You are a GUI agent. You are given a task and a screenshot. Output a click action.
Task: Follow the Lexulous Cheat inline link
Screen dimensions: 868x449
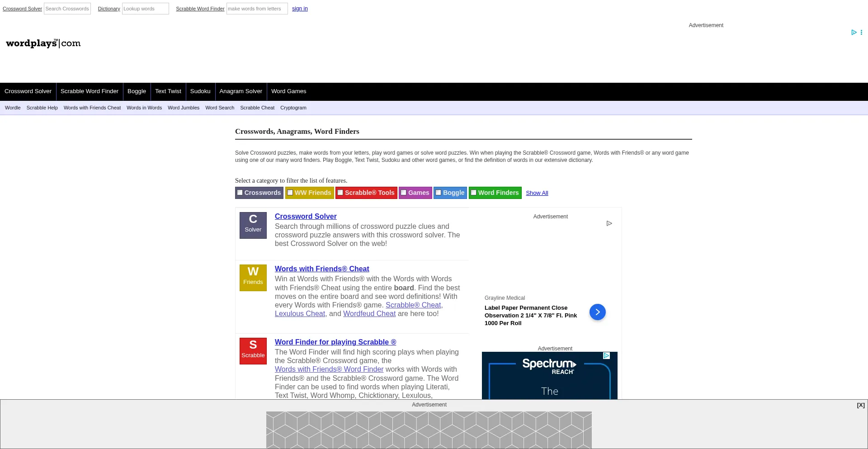pos(300,314)
